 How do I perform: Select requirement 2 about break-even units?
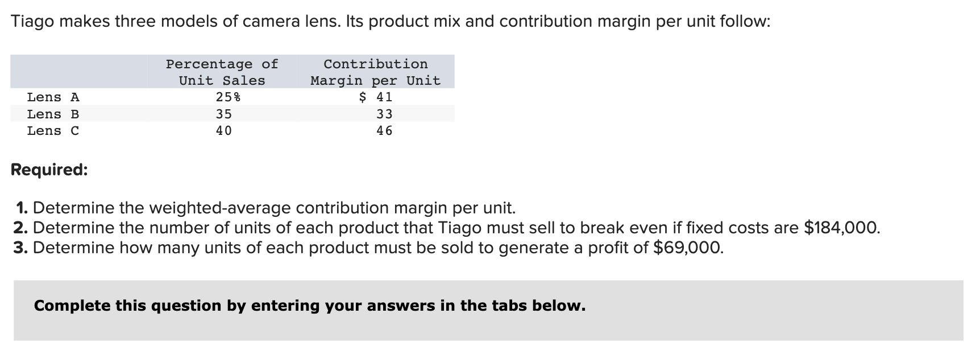click(x=447, y=228)
